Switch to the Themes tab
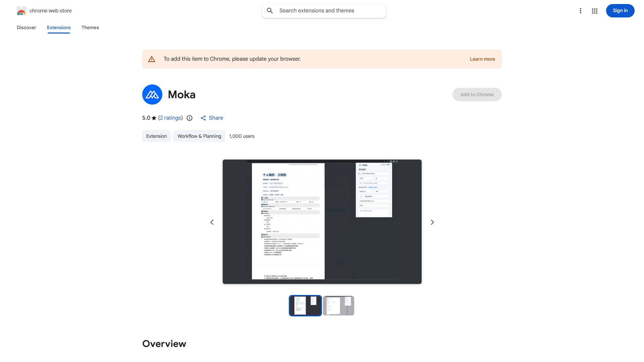Viewport: 644px width, 362px height. click(90, 27)
